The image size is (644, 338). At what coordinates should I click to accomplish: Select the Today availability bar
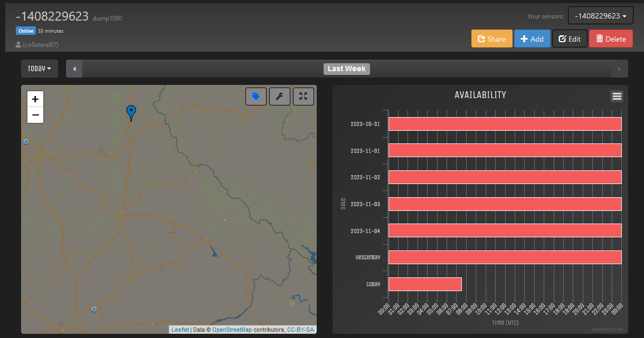[425, 284]
